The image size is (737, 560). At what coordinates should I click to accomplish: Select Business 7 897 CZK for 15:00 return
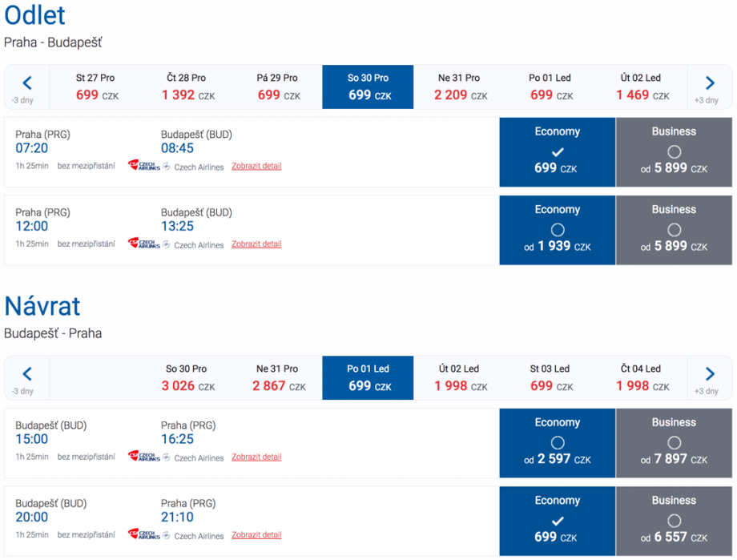tap(674, 443)
